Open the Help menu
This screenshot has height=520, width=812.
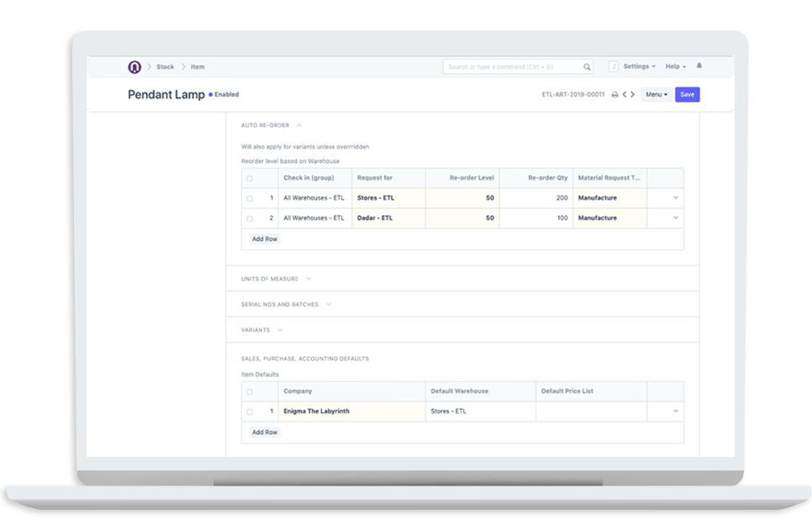[x=672, y=66]
